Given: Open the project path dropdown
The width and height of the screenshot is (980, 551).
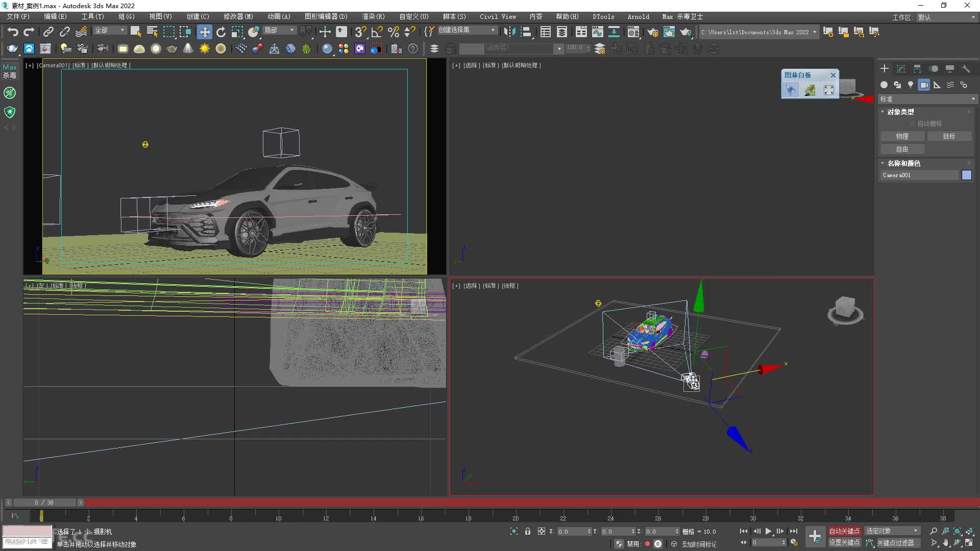Looking at the screenshot, I should click(758, 32).
